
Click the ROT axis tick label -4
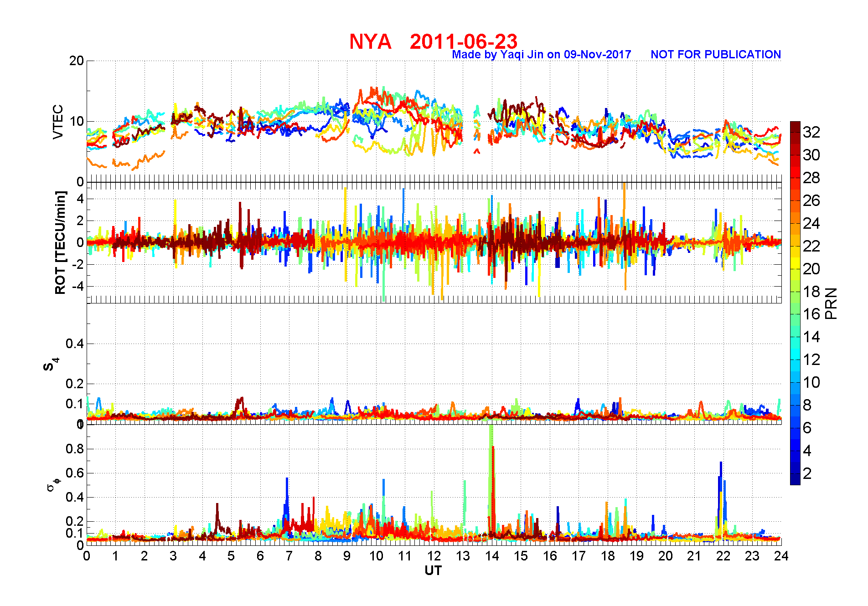(x=77, y=287)
